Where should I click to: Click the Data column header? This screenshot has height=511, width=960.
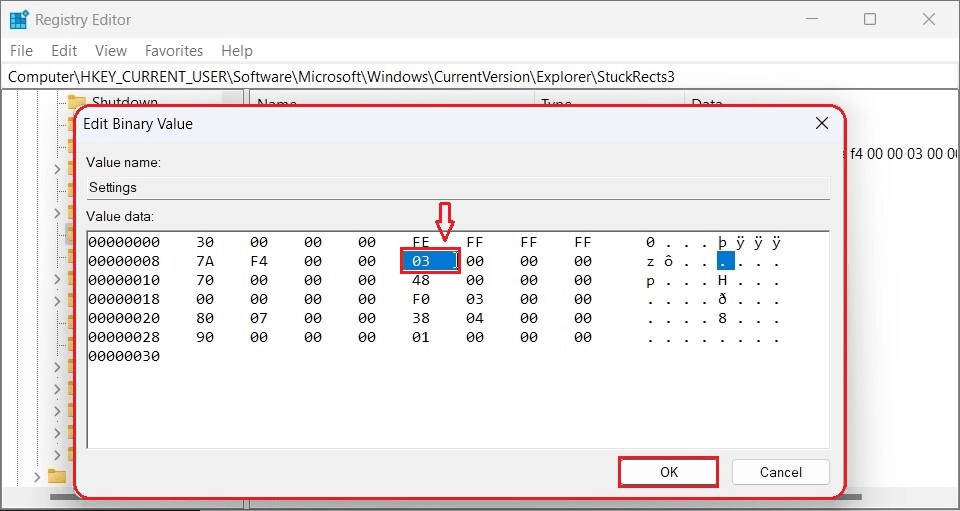[707, 103]
